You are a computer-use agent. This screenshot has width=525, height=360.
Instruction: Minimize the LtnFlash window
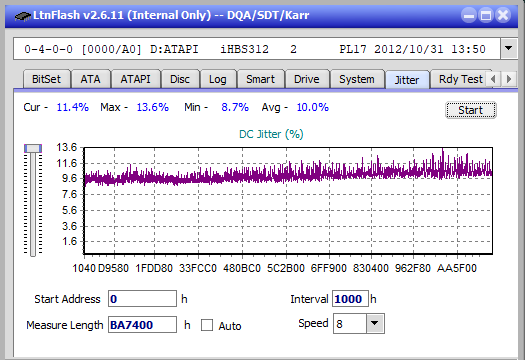coord(468,15)
